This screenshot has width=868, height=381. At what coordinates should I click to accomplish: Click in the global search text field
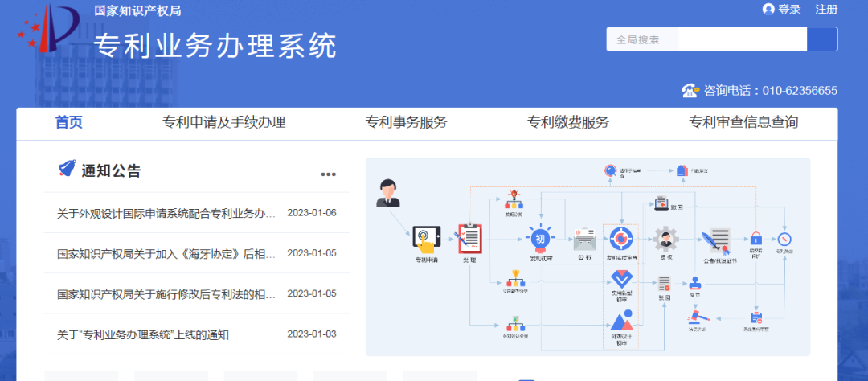click(x=743, y=39)
